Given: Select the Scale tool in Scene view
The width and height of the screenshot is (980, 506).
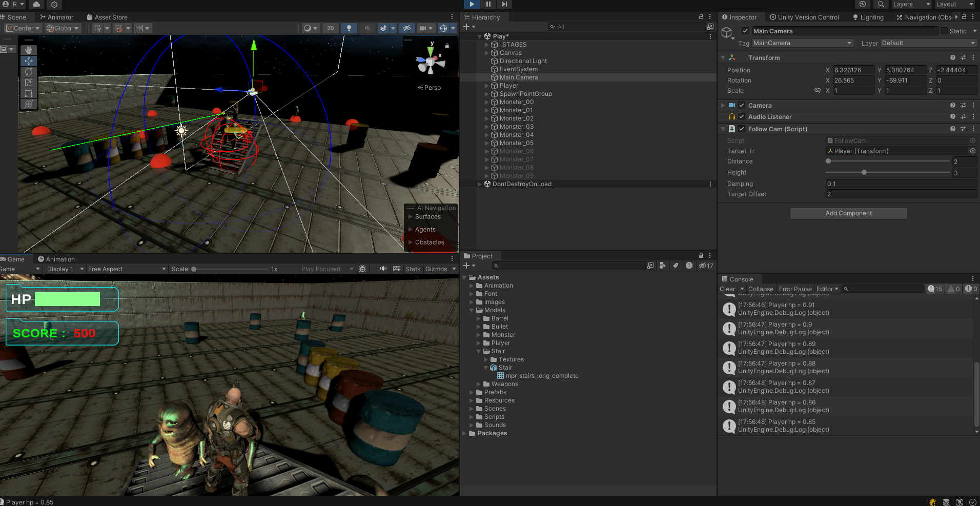Looking at the screenshot, I should click(29, 83).
